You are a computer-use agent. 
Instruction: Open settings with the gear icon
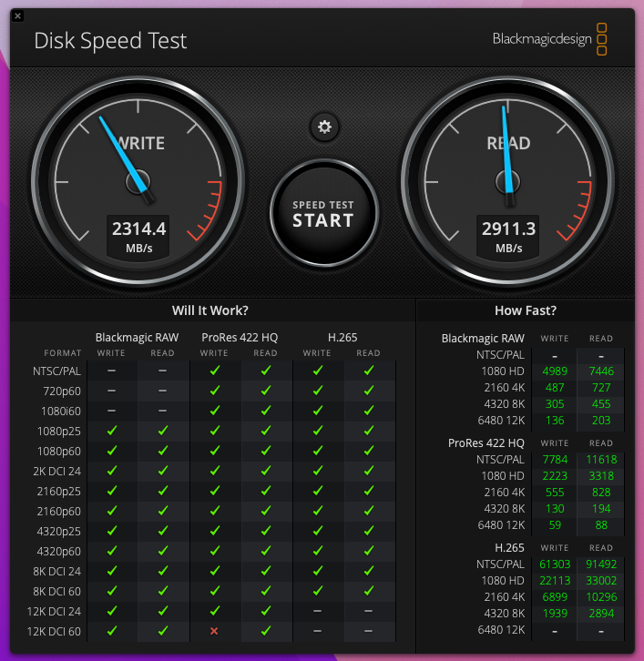324,127
